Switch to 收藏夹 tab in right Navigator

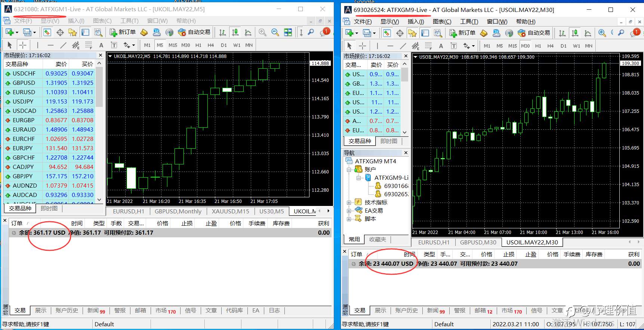point(378,240)
